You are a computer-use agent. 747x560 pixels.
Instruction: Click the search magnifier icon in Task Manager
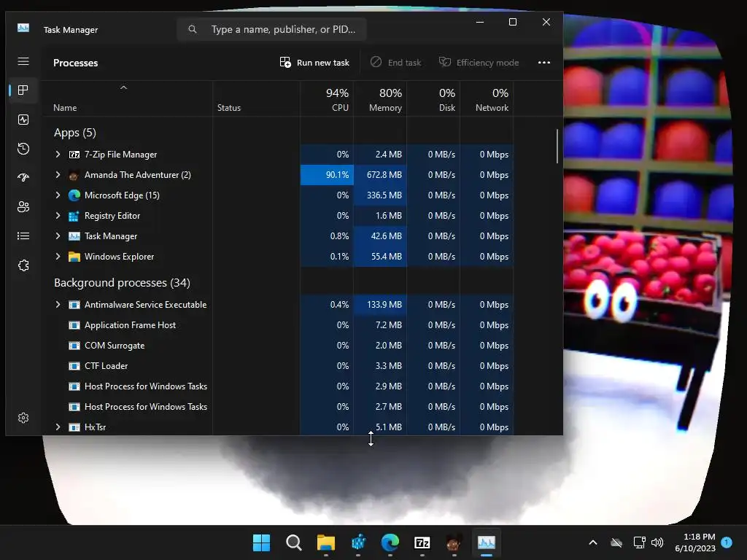[x=193, y=29]
